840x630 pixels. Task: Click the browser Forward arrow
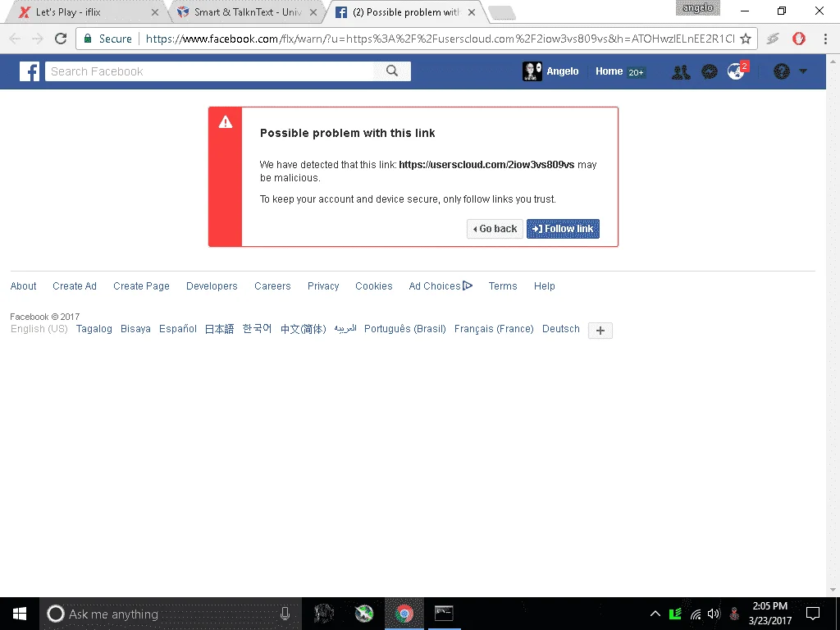(x=38, y=39)
